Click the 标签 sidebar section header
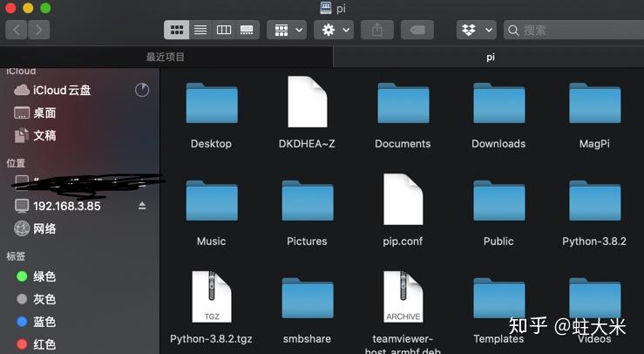The image size is (644, 354). [16, 255]
